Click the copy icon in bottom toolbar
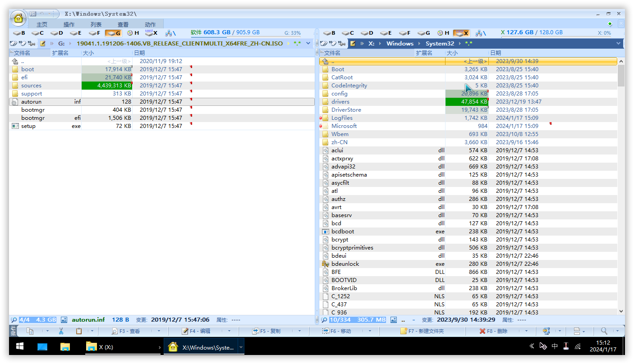This screenshot has width=634, height=364. [30, 331]
